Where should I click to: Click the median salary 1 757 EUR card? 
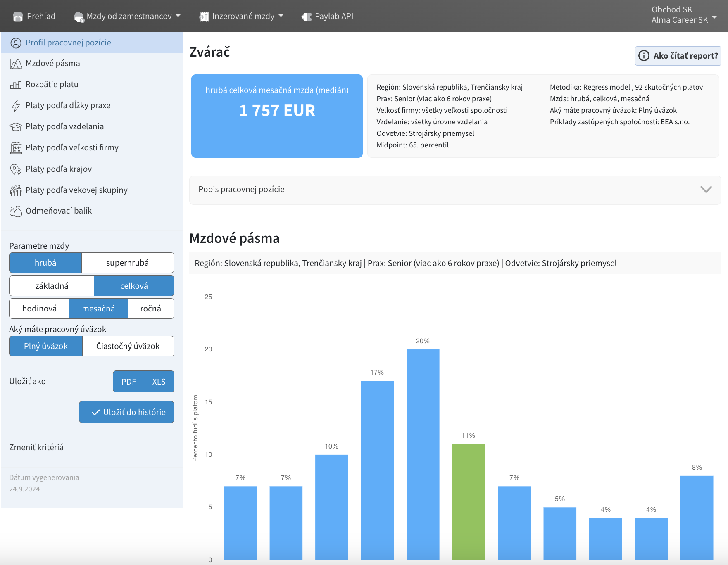pos(277,116)
